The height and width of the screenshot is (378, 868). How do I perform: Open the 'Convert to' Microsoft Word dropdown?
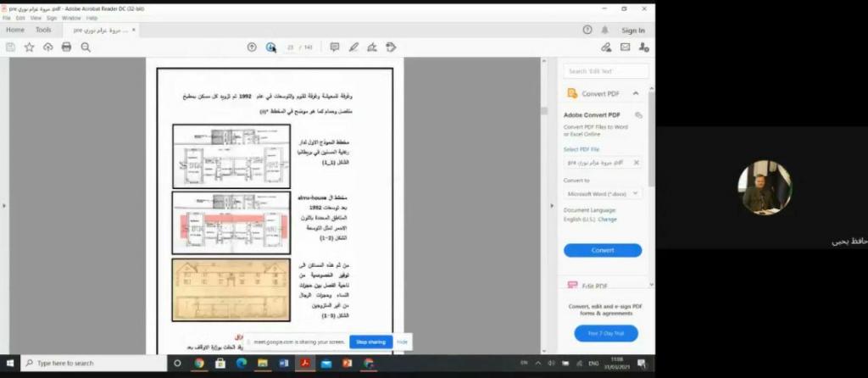point(603,193)
